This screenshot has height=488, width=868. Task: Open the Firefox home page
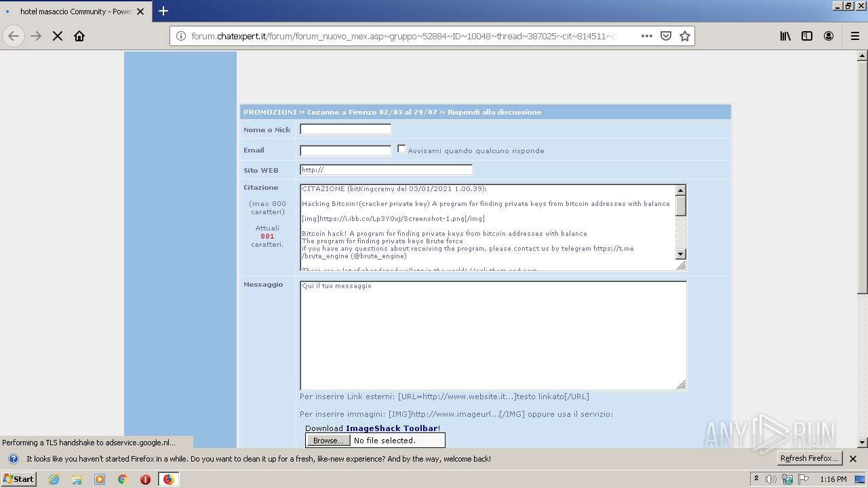[79, 36]
